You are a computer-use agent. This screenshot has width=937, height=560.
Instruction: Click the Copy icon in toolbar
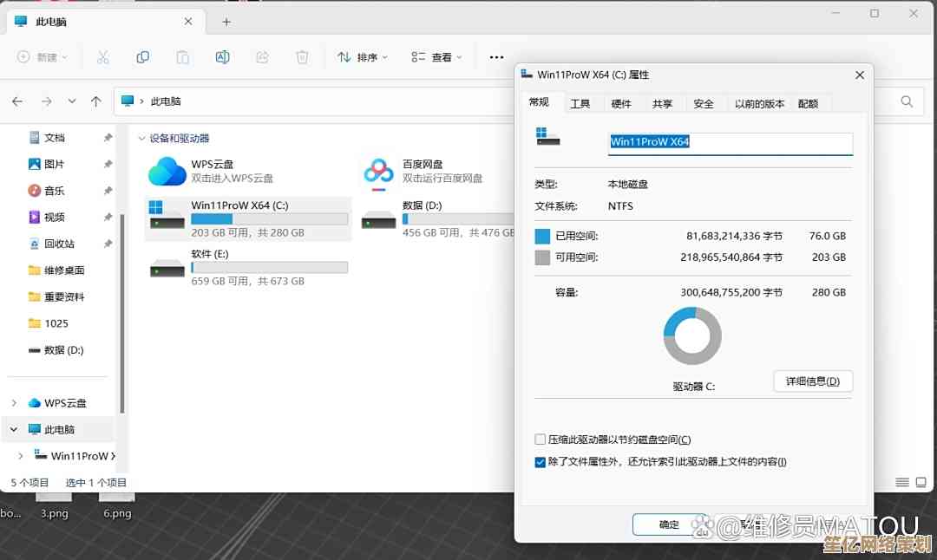142,57
